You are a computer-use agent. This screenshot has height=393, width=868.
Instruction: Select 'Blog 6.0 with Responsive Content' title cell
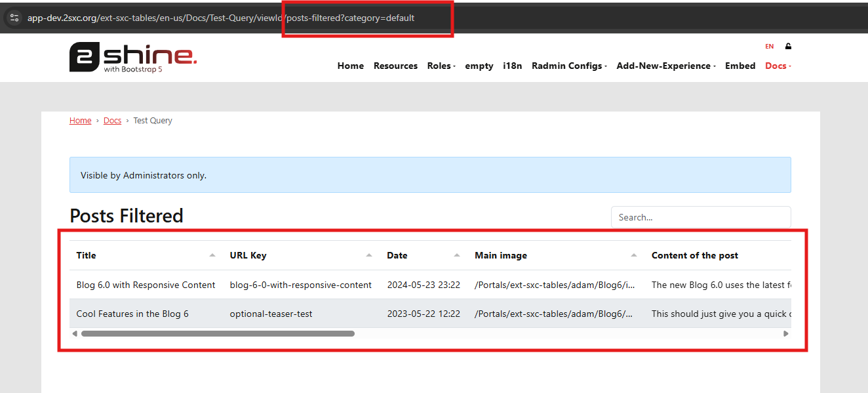pyautogui.click(x=146, y=285)
